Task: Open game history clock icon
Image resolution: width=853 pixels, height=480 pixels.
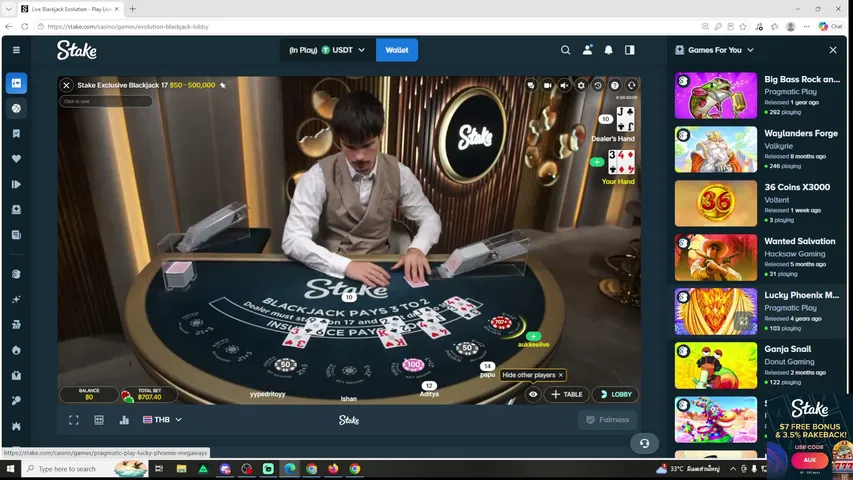Action: pos(598,85)
